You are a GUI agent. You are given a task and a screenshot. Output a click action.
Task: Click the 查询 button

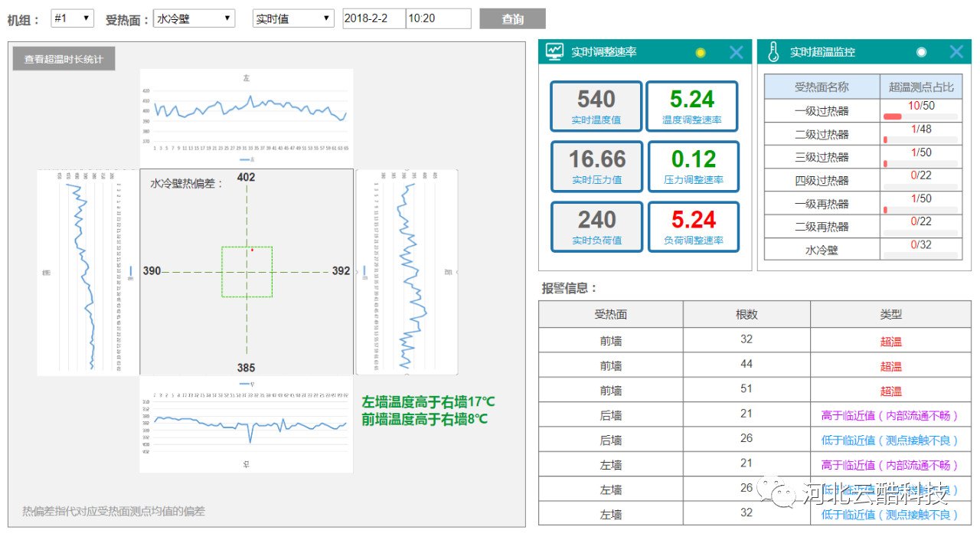512,19
